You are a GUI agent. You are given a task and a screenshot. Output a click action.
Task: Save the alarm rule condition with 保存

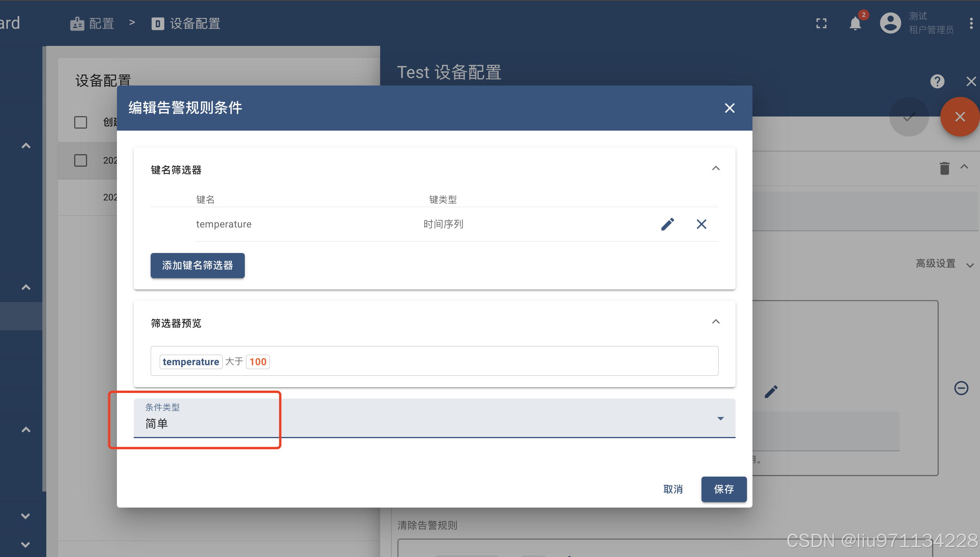723,489
